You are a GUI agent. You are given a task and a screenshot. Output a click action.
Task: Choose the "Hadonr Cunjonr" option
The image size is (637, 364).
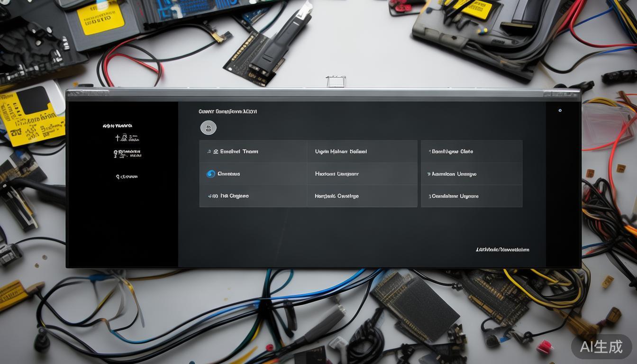(337, 174)
